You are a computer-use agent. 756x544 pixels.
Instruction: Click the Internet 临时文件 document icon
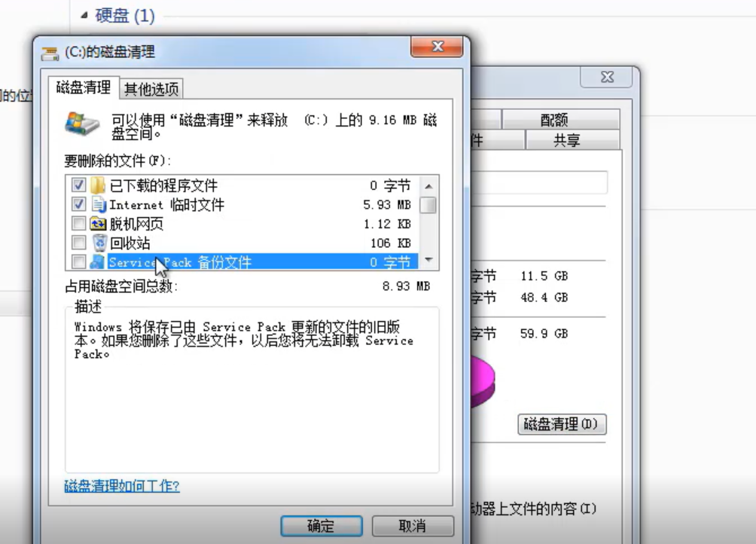(x=99, y=204)
